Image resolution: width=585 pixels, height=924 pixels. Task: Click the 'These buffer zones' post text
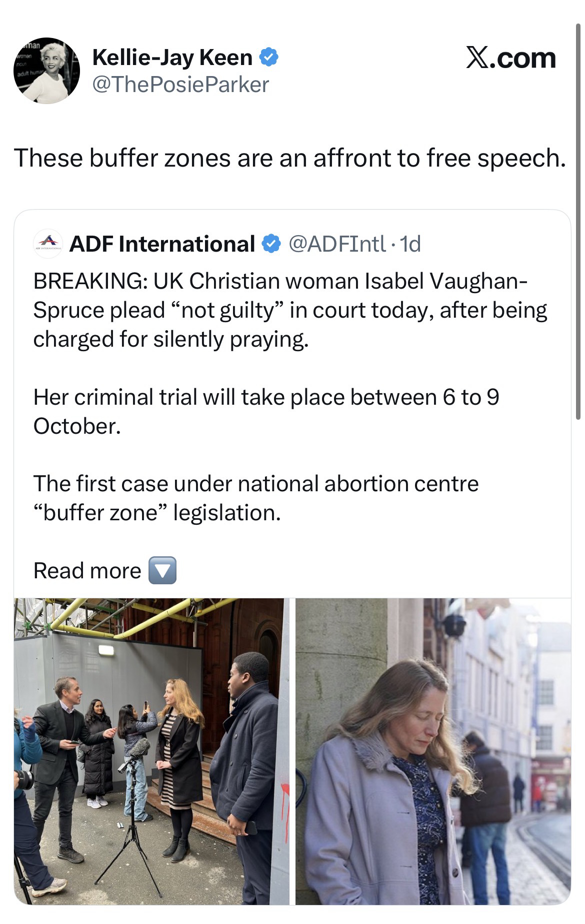click(290, 158)
